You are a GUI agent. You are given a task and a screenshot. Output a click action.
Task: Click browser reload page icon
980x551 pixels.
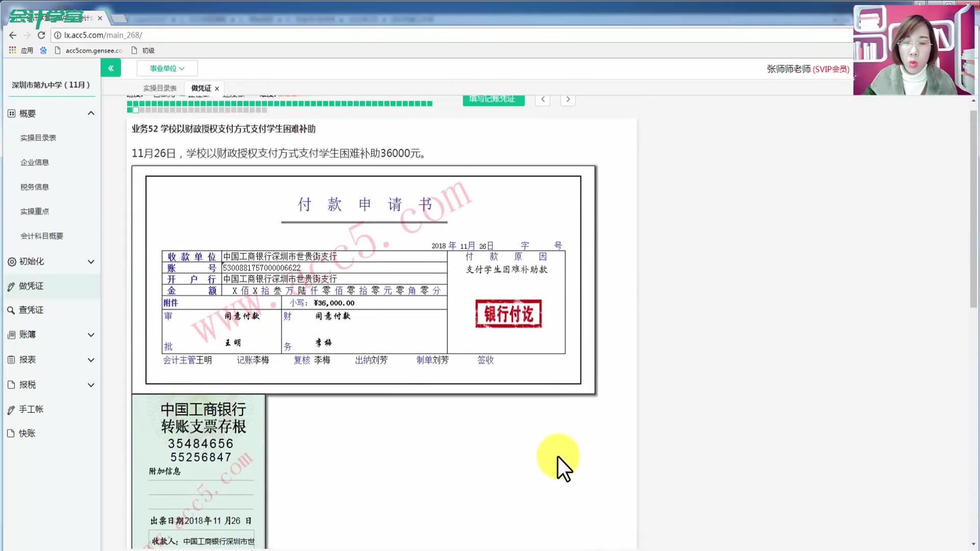[x=41, y=35]
